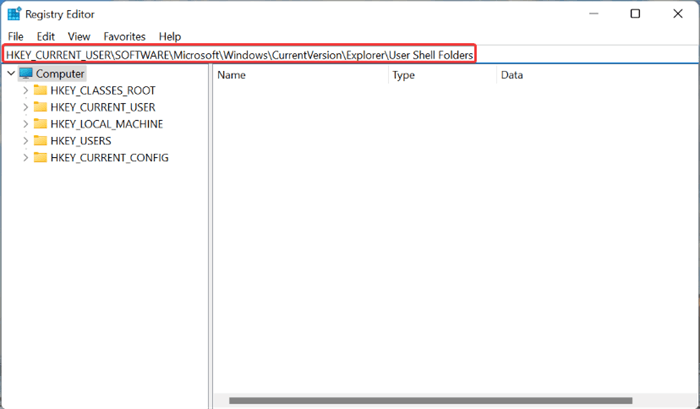Expand the HKEY_USERS key

click(25, 141)
